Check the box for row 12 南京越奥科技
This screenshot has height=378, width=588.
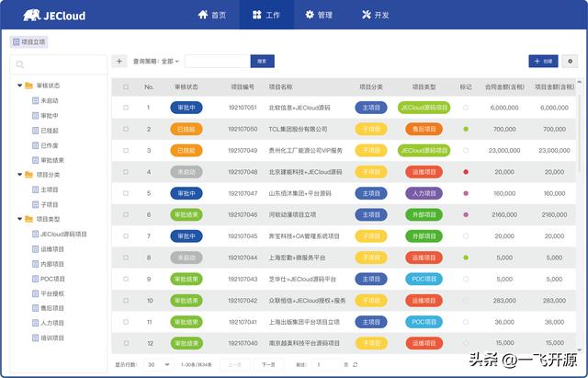click(126, 343)
